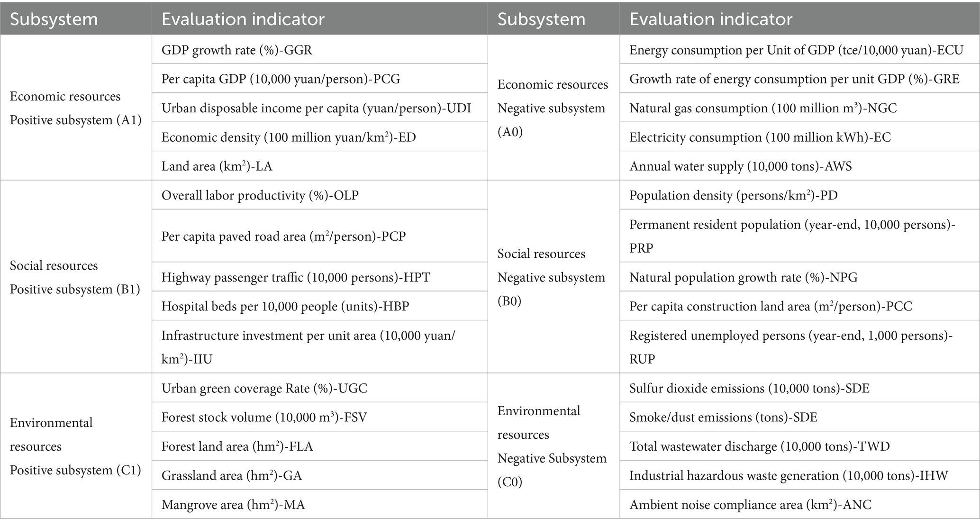Click the first Subsystem column header
Screen dimensions: 980x527
(x=76, y=19)
